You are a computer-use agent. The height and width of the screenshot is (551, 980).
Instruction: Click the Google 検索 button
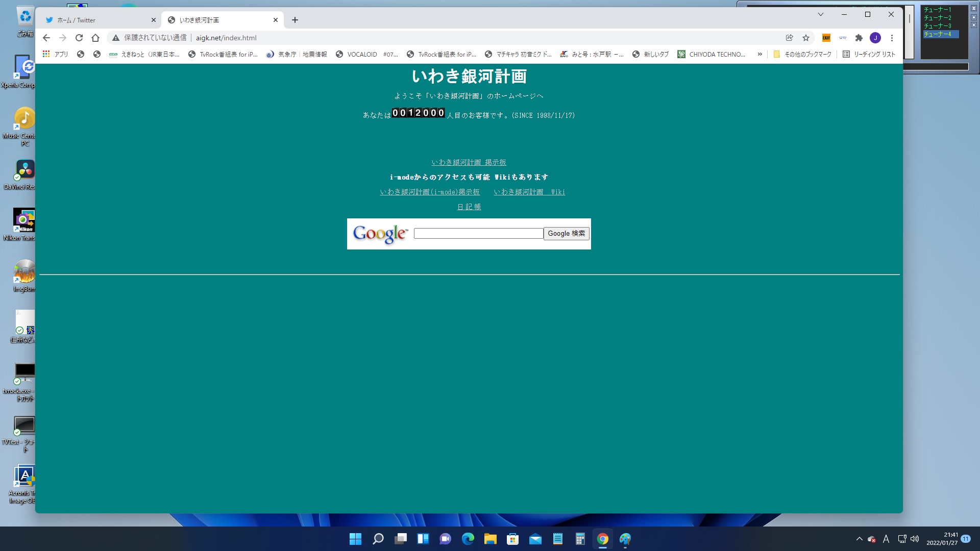pyautogui.click(x=567, y=233)
